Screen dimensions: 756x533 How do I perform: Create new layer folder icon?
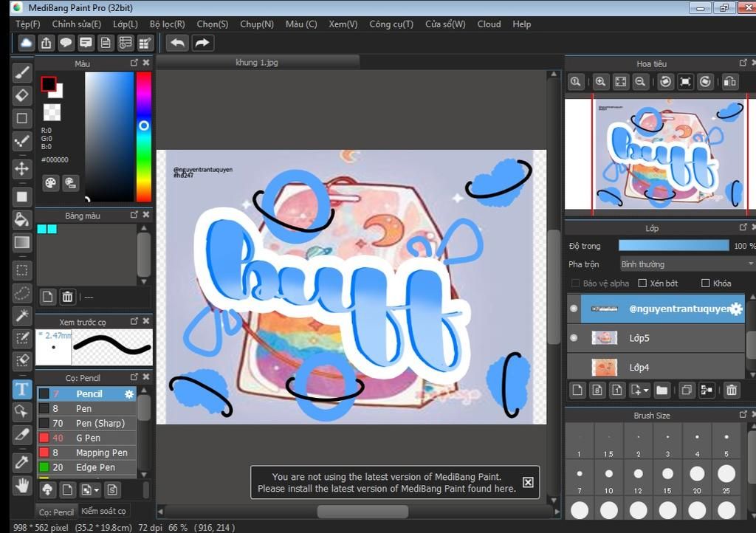click(x=661, y=390)
